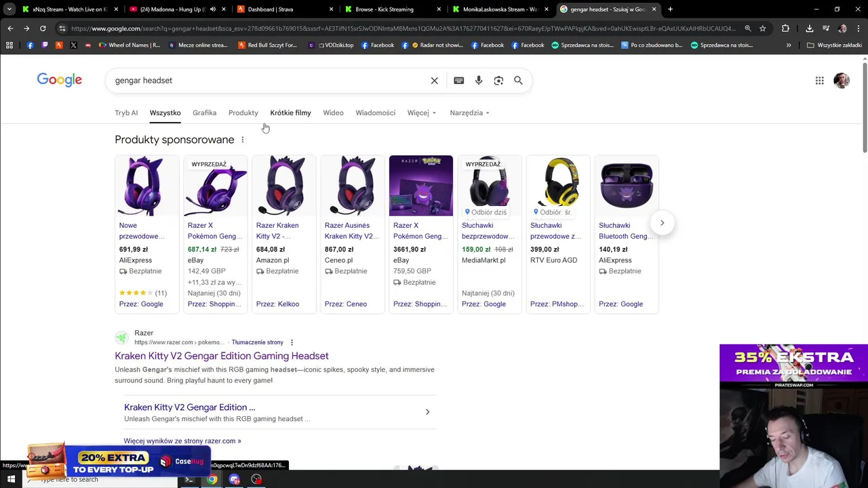
Task: Click the Chrome address bar URL
Action: [403, 28]
